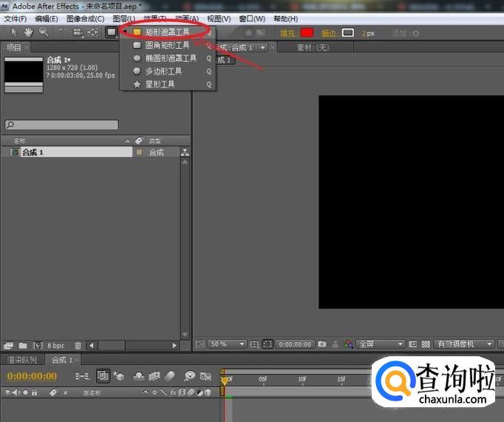Toggle mask and shape path visibility
Screen dimensions: 504x422
coord(268,344)
